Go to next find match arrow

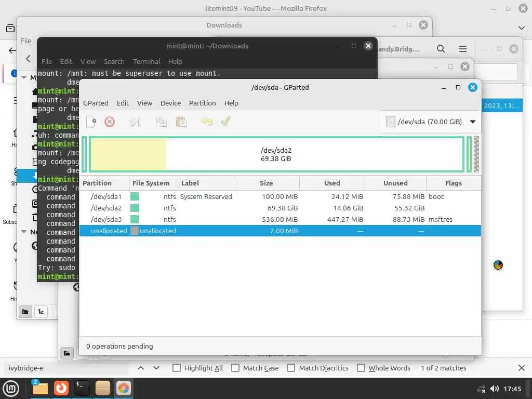156,368
